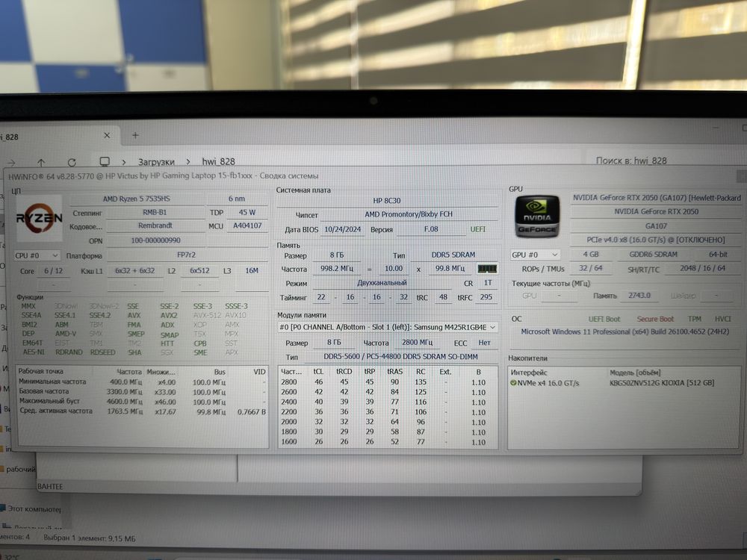Click 'Выбран 1 элемент: 9,15 МБ' status text

(90, 538)
